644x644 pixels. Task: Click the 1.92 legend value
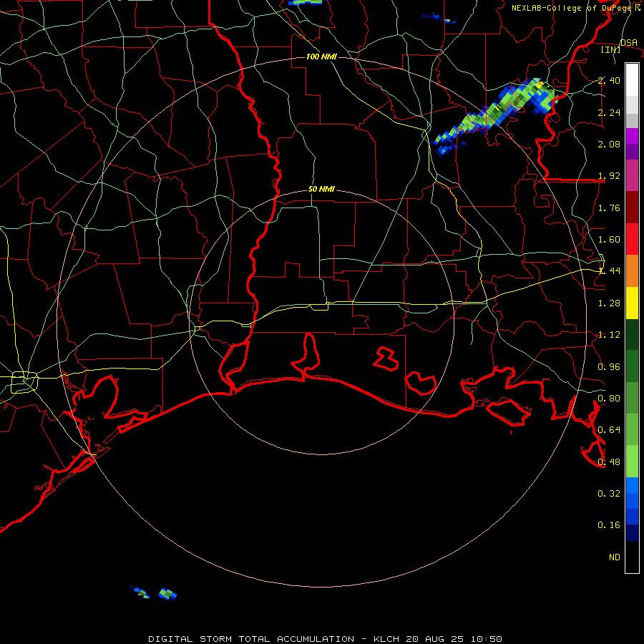[609, 176]
